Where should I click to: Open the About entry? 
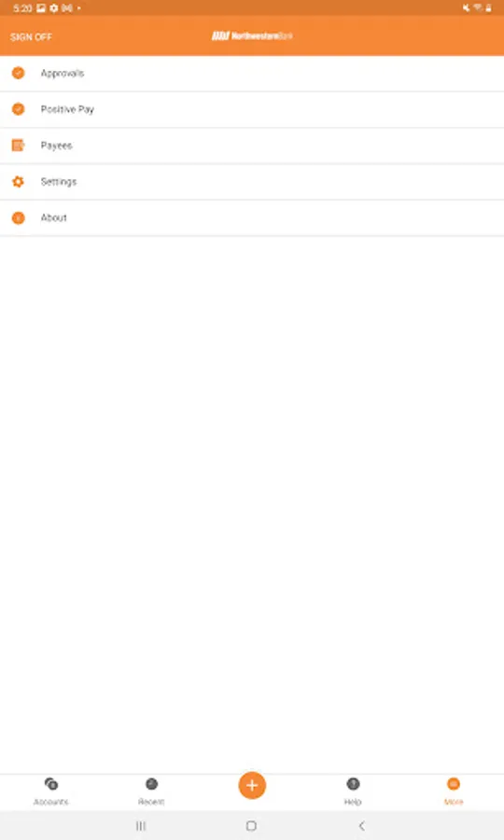click(252, 218)
